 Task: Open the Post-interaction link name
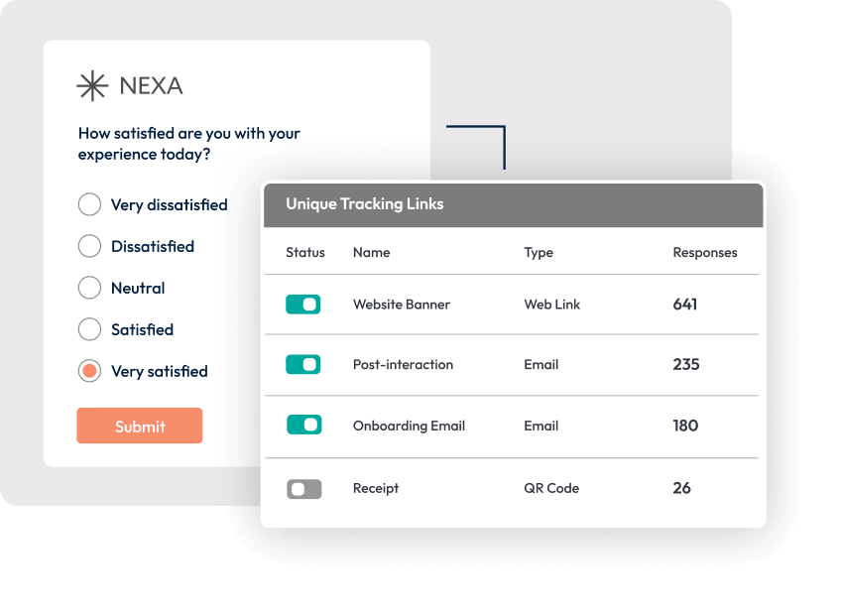[403, 364]
